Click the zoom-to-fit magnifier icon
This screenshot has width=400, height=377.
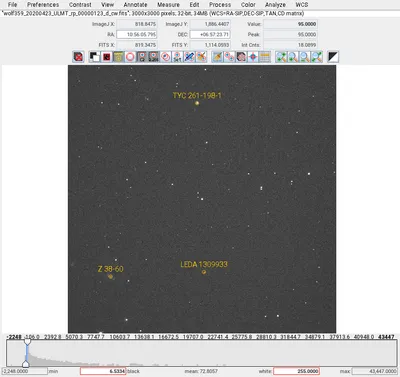pos(316,57)
